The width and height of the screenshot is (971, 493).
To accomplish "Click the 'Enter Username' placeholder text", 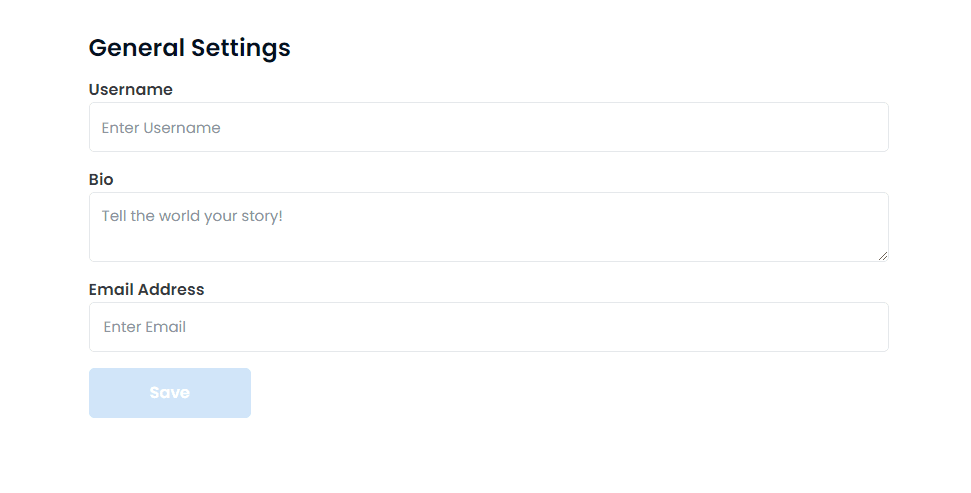I will [161, 128].
